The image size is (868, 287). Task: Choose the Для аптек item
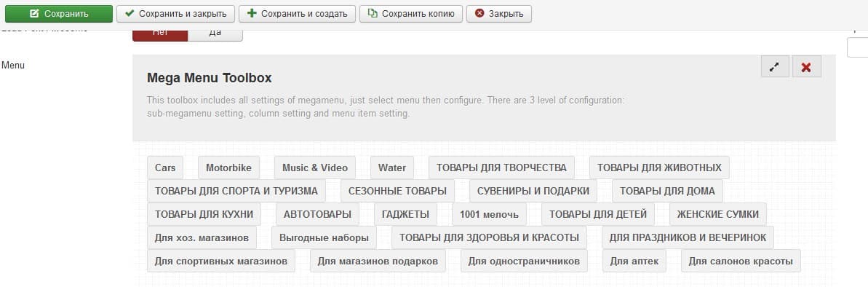click(x=634, y=261)
